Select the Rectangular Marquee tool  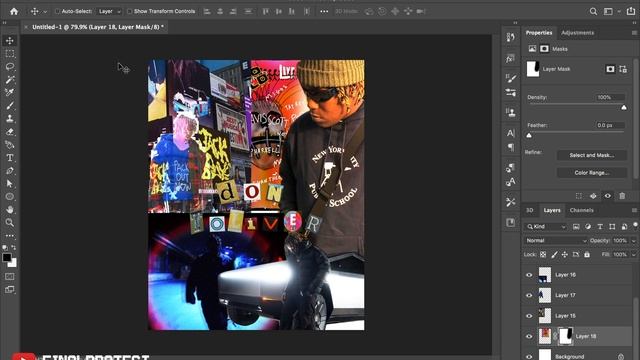(x=10, y=53)
